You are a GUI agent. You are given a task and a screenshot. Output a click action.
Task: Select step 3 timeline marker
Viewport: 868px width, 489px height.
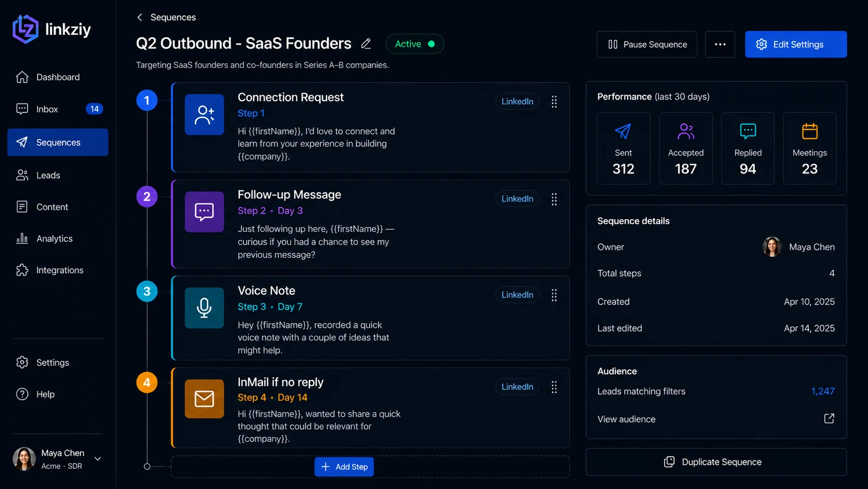[147, 292]
